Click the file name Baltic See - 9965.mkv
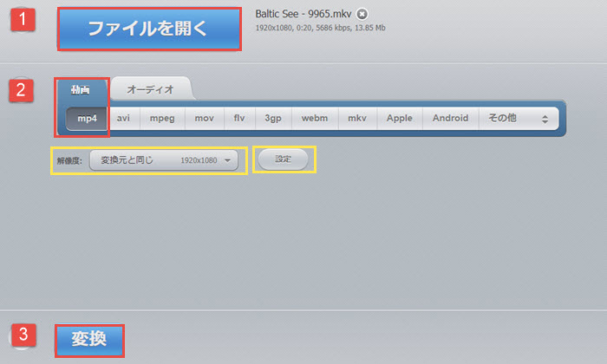The height and width of the screenshot is (364, 607). point(303,15)
